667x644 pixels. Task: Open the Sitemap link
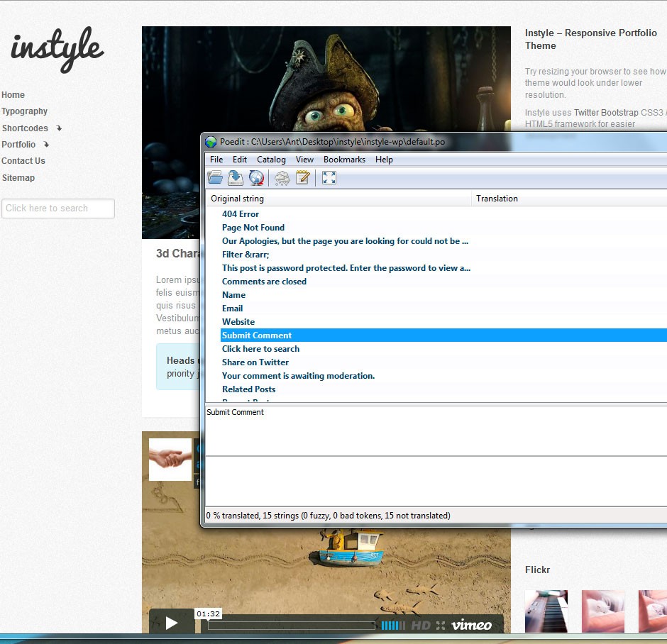coord(18,178)
